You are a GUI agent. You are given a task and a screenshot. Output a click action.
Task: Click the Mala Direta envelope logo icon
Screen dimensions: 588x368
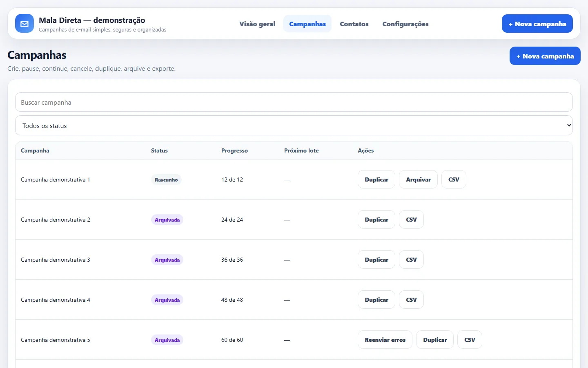click(x=24, y=24)
